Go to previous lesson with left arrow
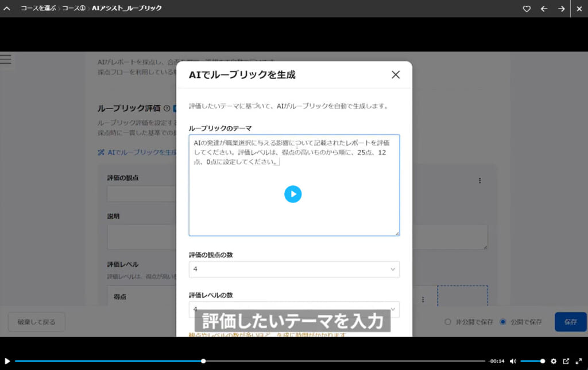Screen dimensions: 588x370 (x=544, y=9)
